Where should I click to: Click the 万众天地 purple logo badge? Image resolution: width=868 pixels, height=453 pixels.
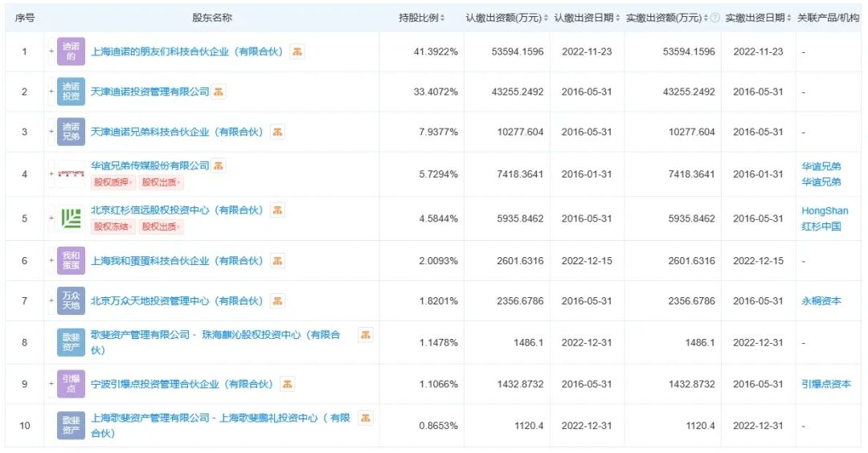[x=71, y=301]
